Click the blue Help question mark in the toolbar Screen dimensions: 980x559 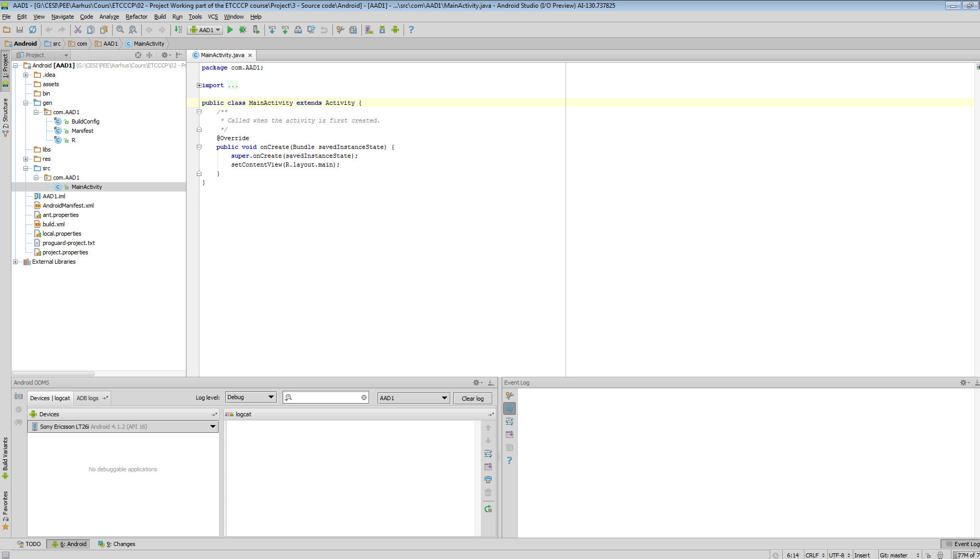411,30
